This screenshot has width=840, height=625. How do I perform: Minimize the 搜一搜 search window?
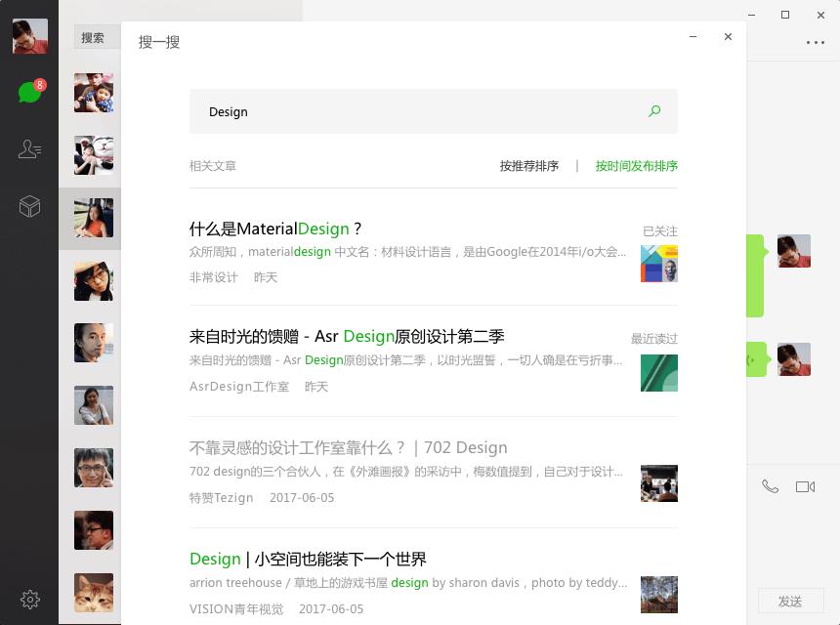pos(693,36)
